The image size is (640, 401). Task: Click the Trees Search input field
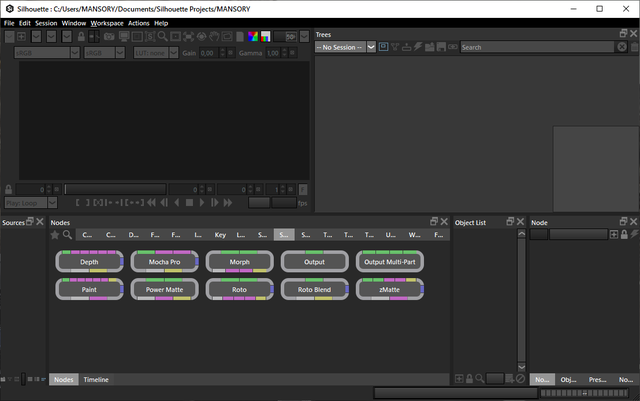click(537, 47)
